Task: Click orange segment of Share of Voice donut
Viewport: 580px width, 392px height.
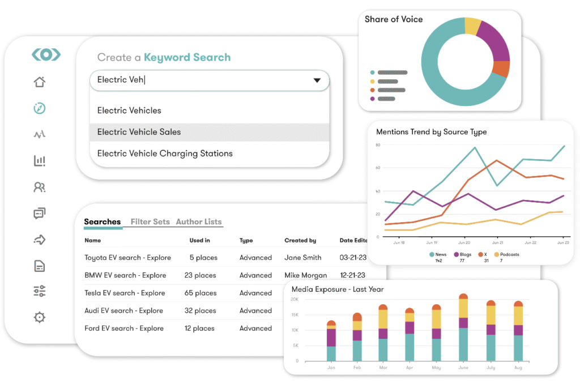Action: pyautogui.click(x=502, y=69)
